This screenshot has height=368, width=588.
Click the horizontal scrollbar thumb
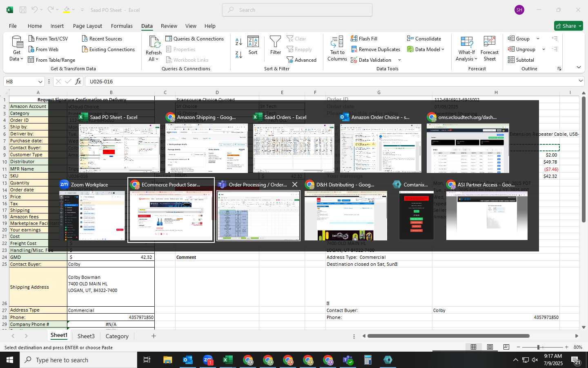pyautogui.click(x=448, y=336)
